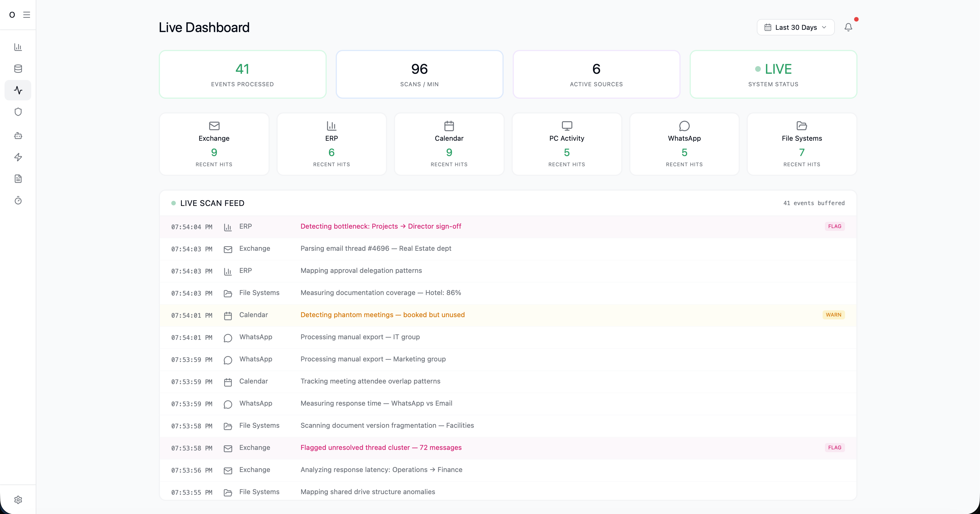The height and width of the screenshot is (514, 980).
Task: Open the Last 30 Days date range dropdown
Action: 795,28
